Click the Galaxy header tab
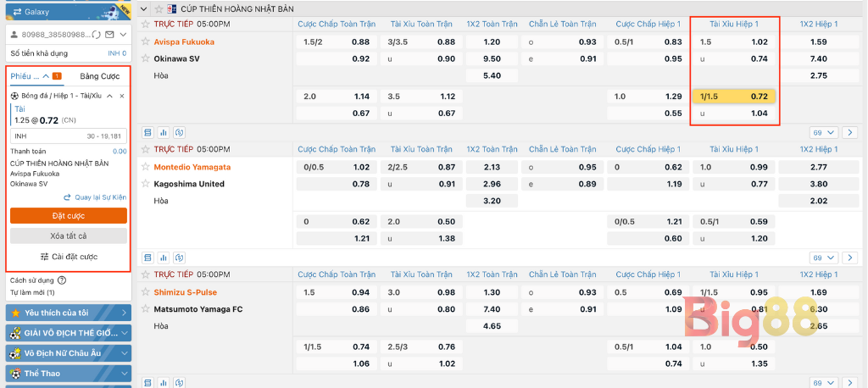868x388 pixels. tap(69, 11)
